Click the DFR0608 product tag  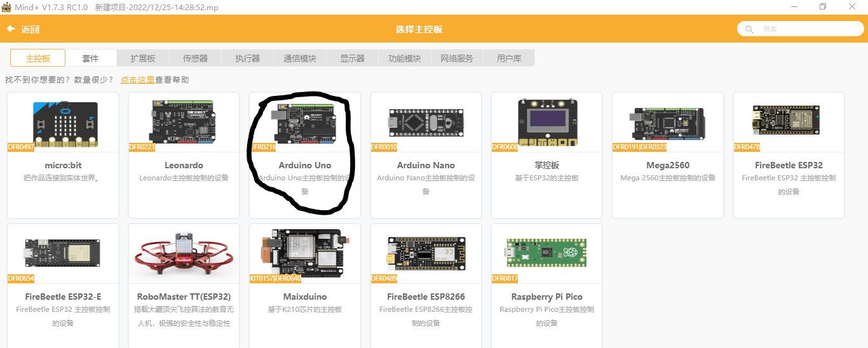(505, 147)
